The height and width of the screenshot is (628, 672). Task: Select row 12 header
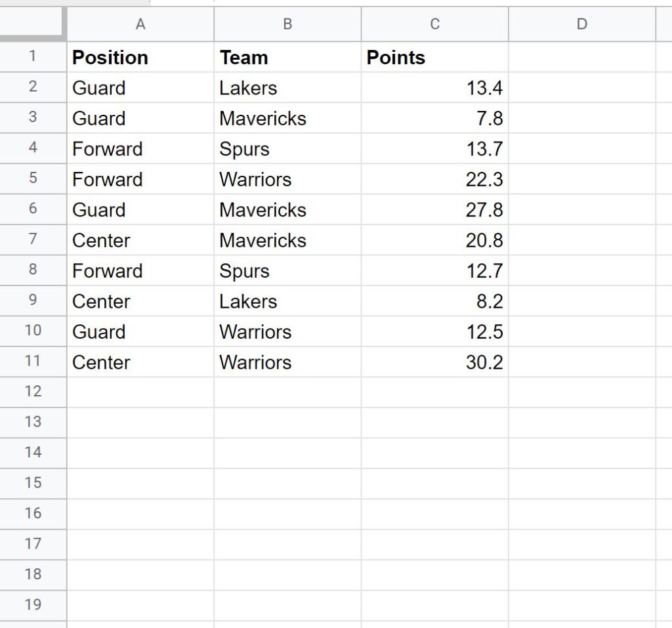(x=33, y=392)
